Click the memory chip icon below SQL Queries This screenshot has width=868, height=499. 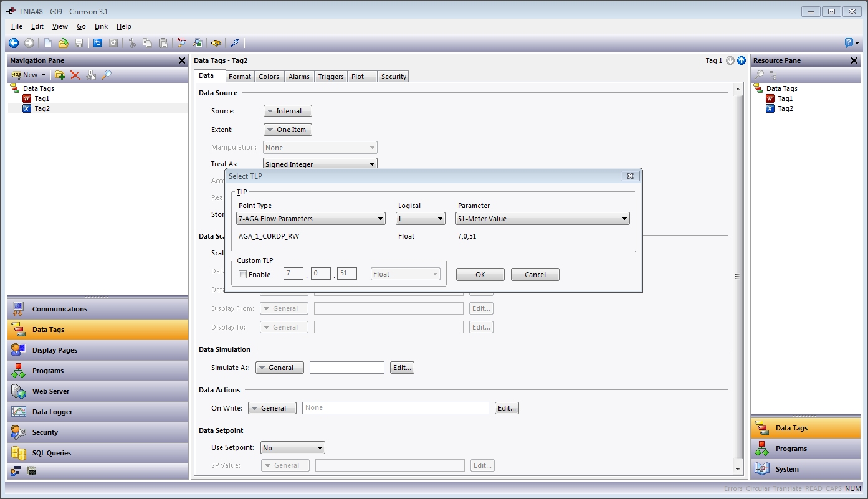31,472
